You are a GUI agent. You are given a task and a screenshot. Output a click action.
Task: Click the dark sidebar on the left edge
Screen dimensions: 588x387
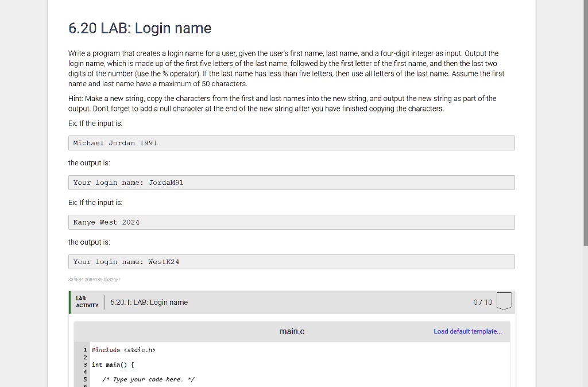[23, 193]
